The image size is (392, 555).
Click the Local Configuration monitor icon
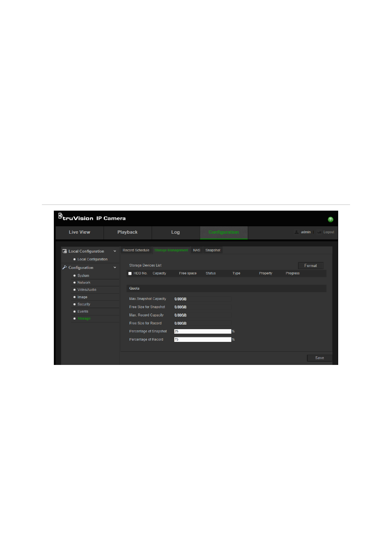pyautogui.click(x=65, y=251)
